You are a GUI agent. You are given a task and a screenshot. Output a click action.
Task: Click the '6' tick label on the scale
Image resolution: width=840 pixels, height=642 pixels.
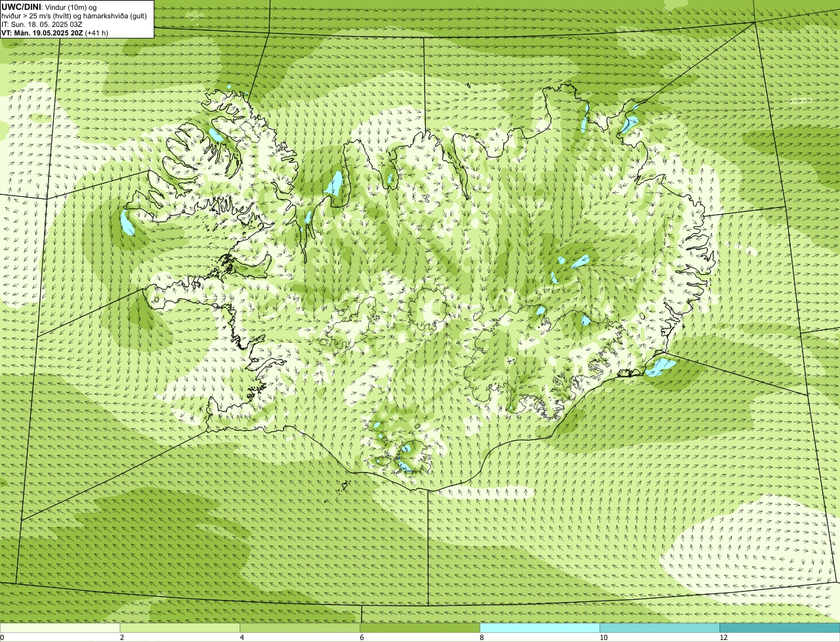tap(362, 637)
